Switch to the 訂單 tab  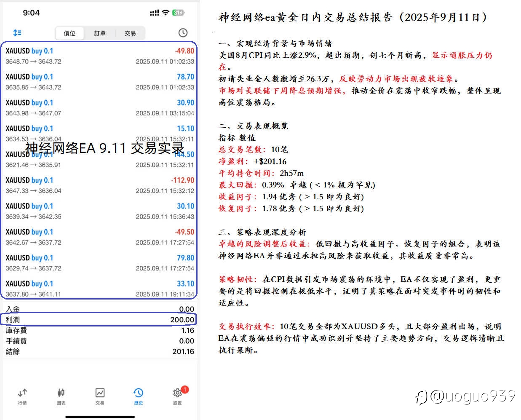click(100, 33)
